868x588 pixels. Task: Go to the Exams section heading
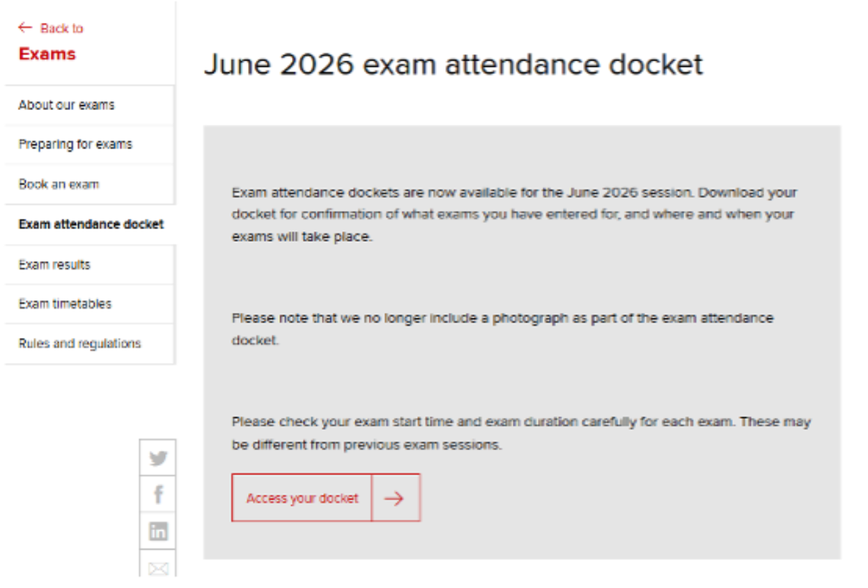(47, 54)
